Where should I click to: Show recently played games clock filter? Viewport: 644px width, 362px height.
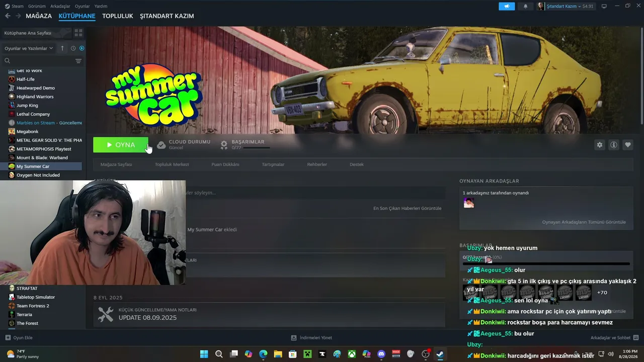pos(73,48)
